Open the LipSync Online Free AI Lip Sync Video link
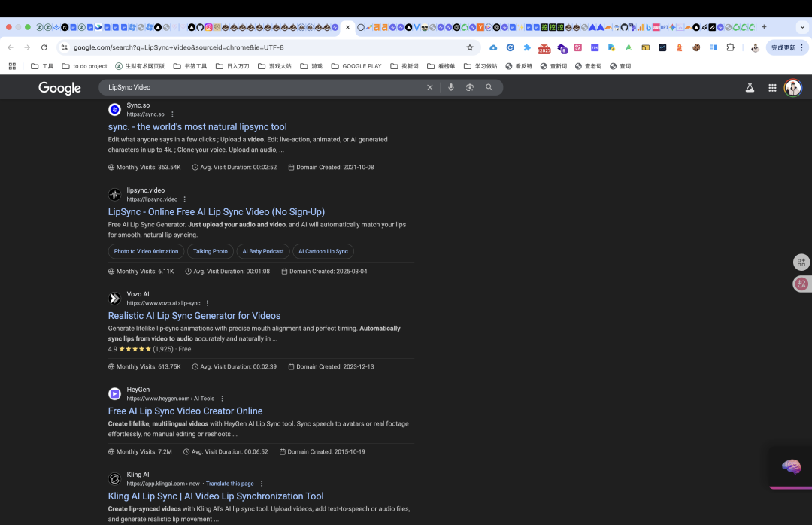Viewport: 812px width, 525px height. pyautogui.click(x=217, y=212)
